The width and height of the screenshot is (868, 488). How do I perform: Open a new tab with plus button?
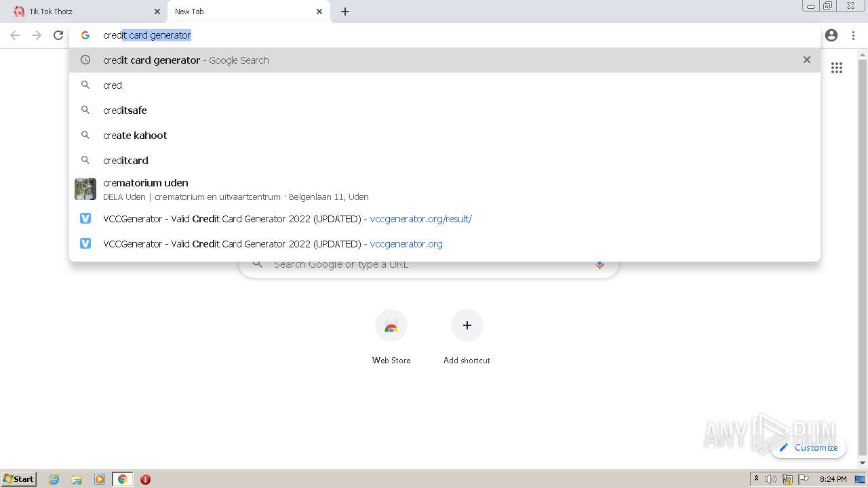point(345,12)
